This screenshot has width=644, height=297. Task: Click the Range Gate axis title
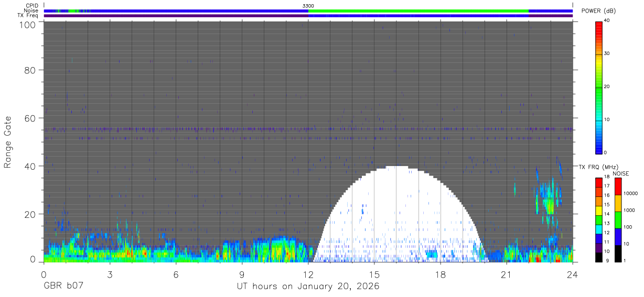[8, 141]
